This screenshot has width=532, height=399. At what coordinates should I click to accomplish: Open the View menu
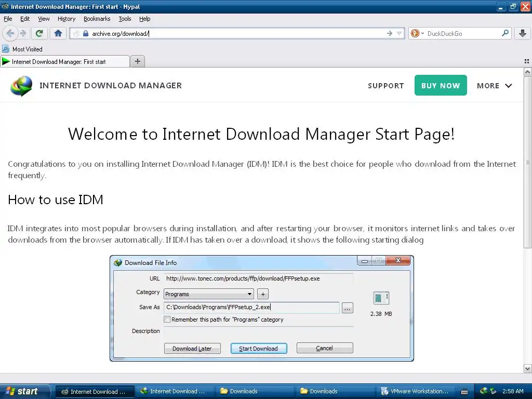tap(44, 19)
